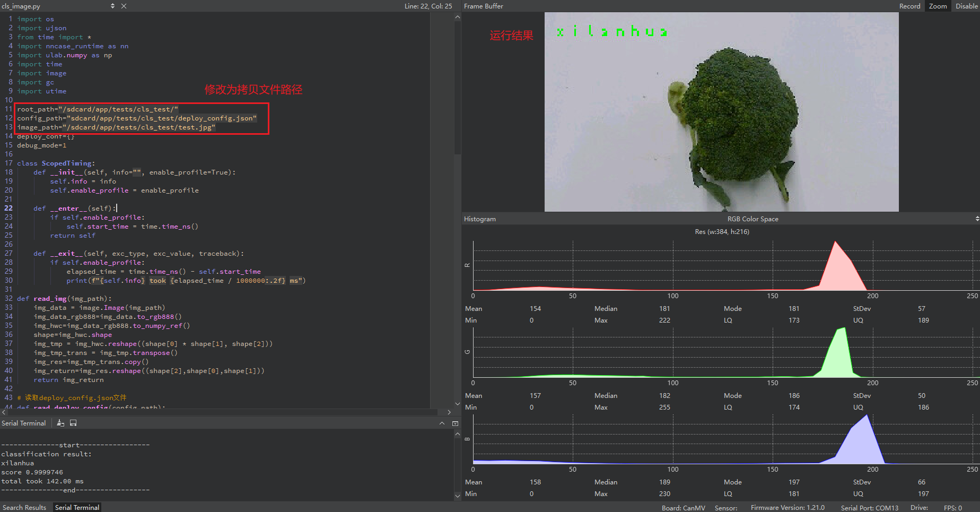Switch to the Serial Terminal bottom tab
Image resolution: width=980 pixels, height=512 pixels.
(x=77, y=507)
